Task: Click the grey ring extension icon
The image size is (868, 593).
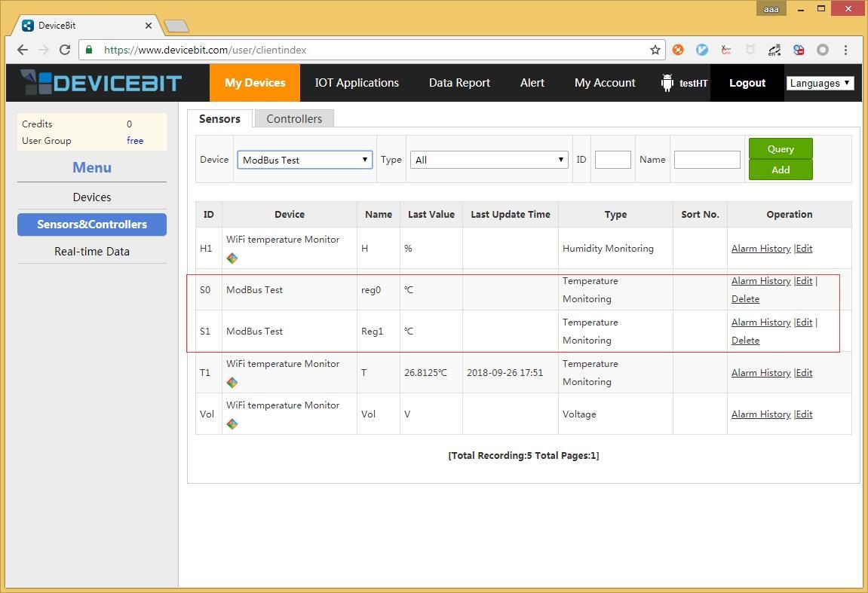Action: tap(823, 50)
